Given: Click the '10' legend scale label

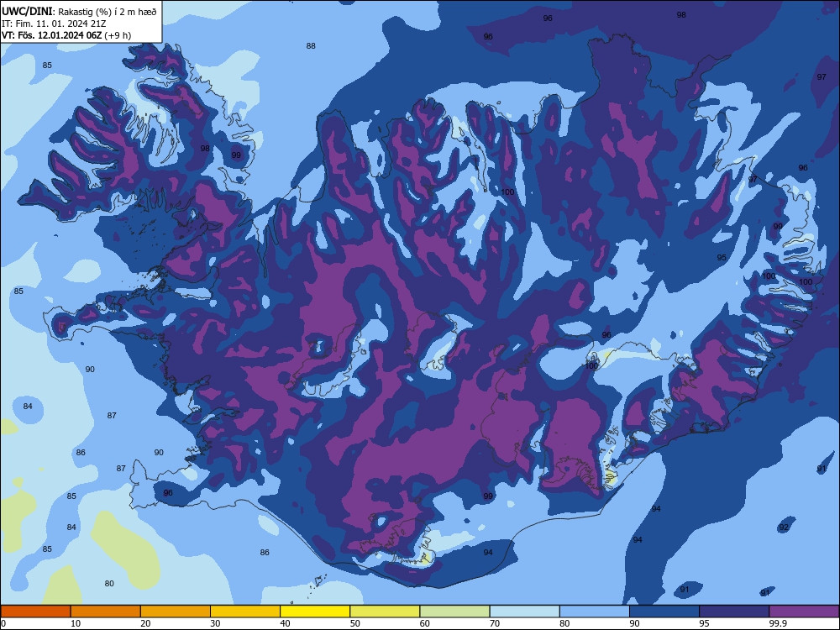Looking at the screenshot, I should pyautogui.click(x=76, y=623).
